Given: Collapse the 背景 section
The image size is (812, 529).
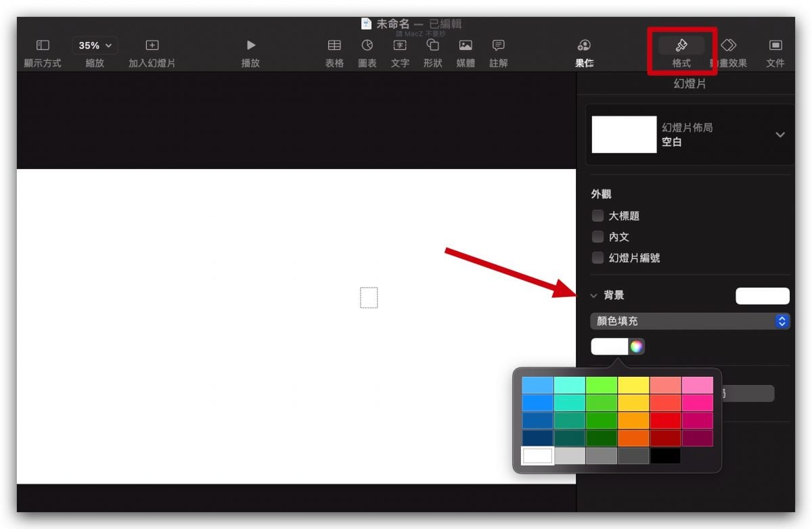Looking at the screenshot, I should click(x=593, y=296).
